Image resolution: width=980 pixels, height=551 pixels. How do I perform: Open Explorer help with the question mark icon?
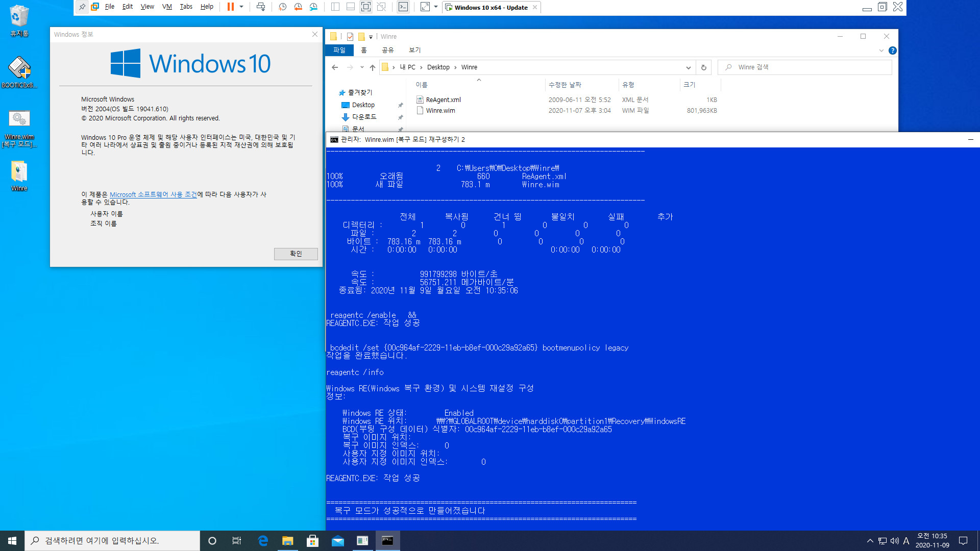tap(892, 51)
